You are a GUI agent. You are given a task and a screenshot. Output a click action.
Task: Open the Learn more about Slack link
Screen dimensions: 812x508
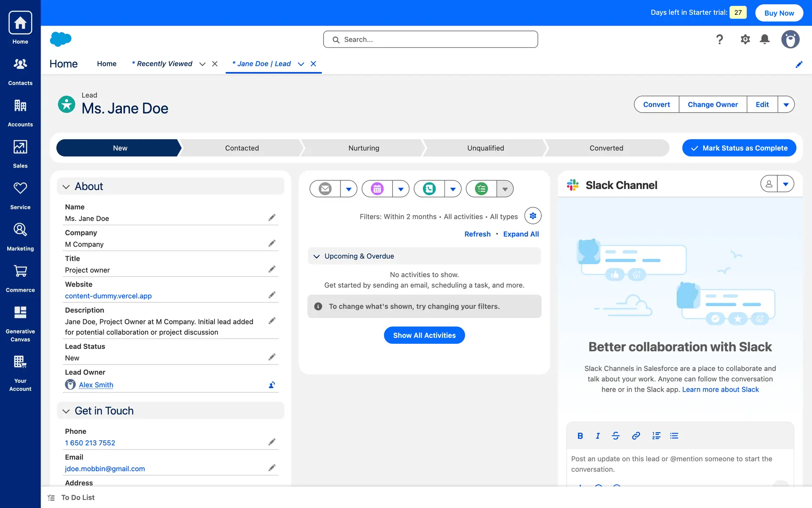pos(720,389)
